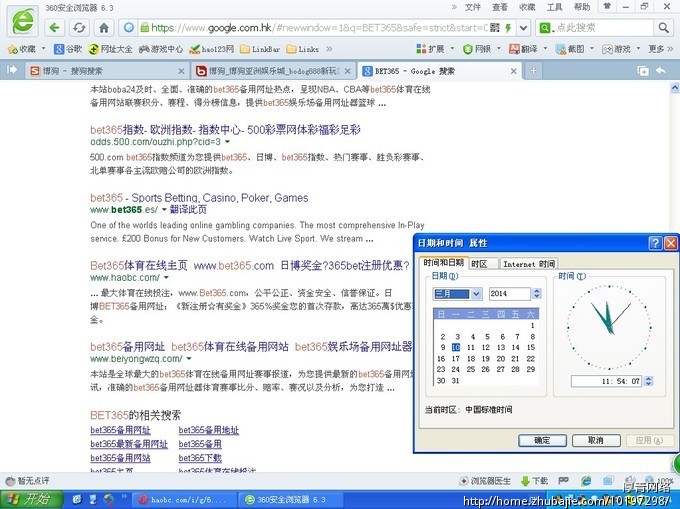680x509 pixels.
Task: Click the lightning speed mode icon
Action: [508, 28]
